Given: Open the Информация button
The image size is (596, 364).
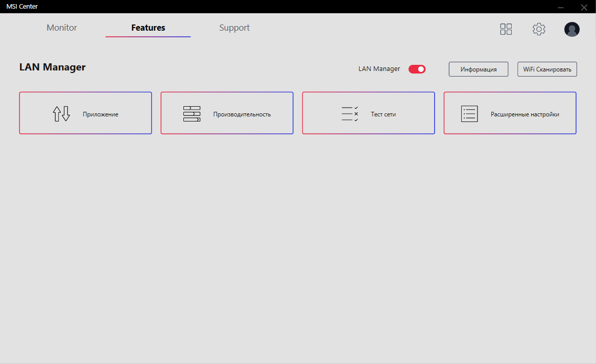Looking at the screenshot, I should click(479, 69).
